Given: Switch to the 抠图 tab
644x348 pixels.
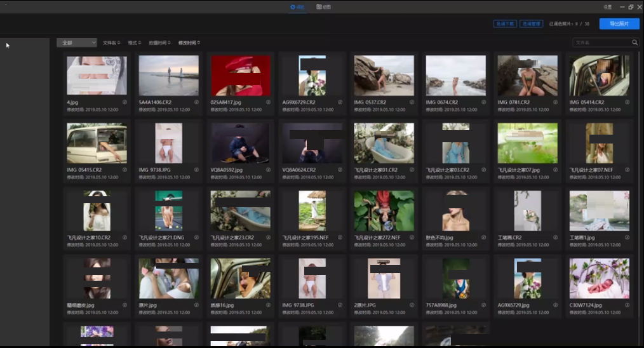Looking at the screenshot, I should click(324, 7).
